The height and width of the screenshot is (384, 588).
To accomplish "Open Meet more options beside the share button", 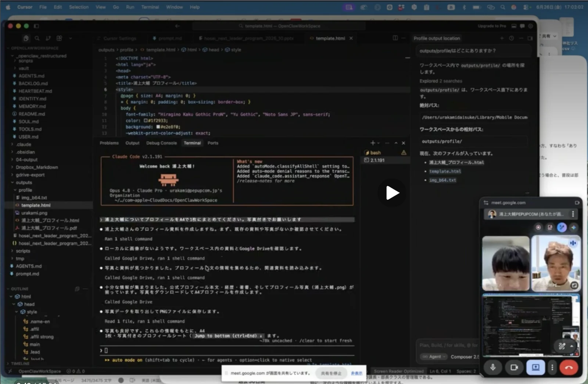I will [x=552, y=367].
